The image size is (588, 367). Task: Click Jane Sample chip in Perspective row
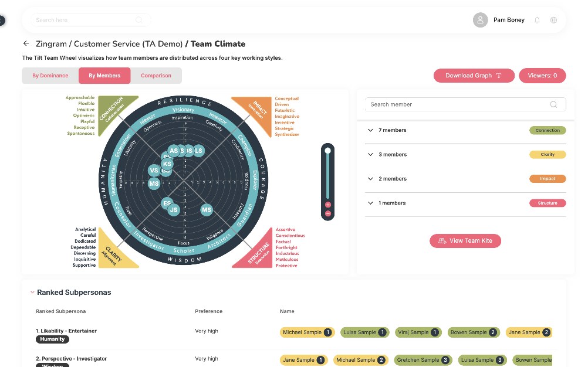point(304,360)
